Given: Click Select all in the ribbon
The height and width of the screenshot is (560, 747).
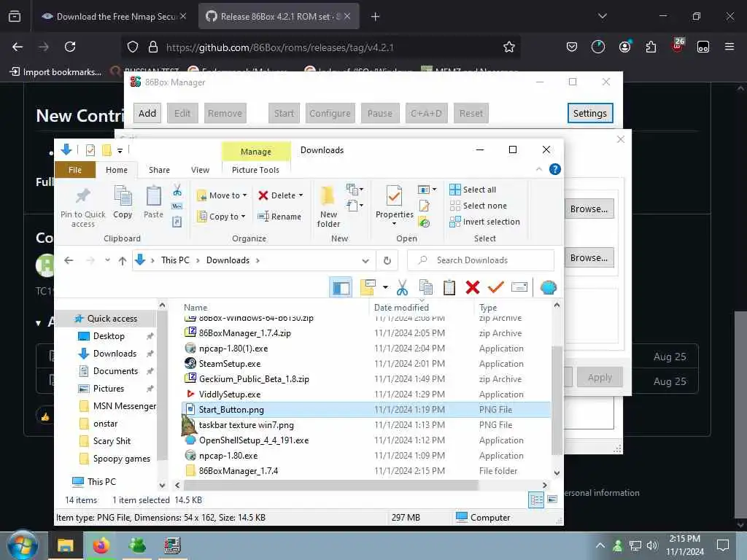Looking at the screenshot, I should pos(473,190).
